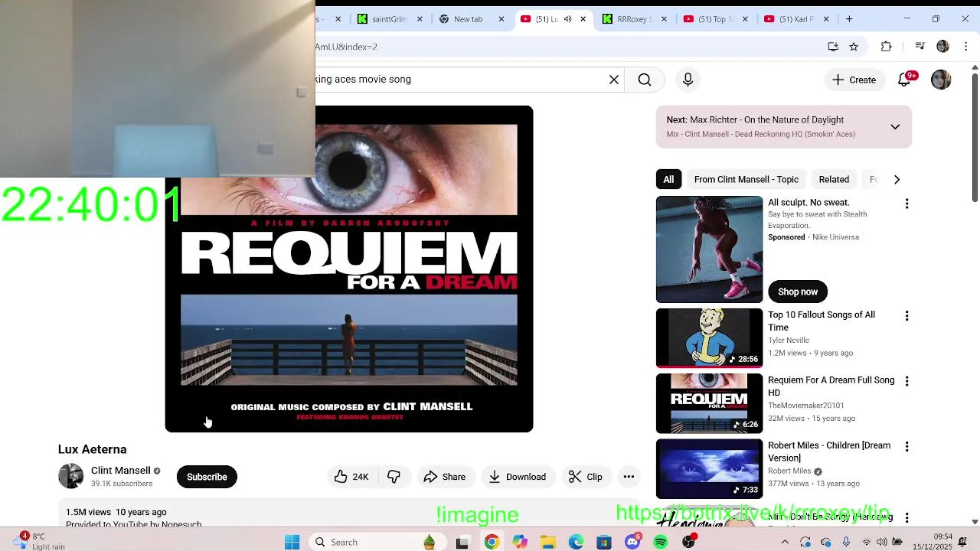Select the All filter chip
Screen dimensions: 980x551
668,179
